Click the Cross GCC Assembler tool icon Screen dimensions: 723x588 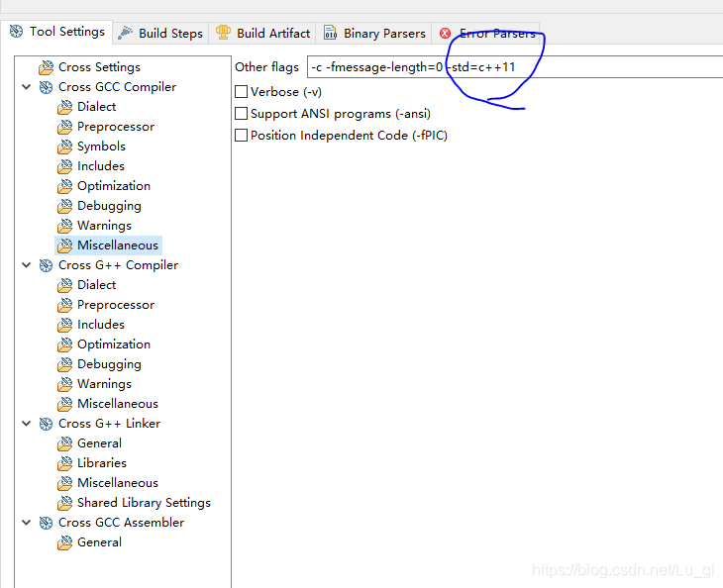pos(46,523)
